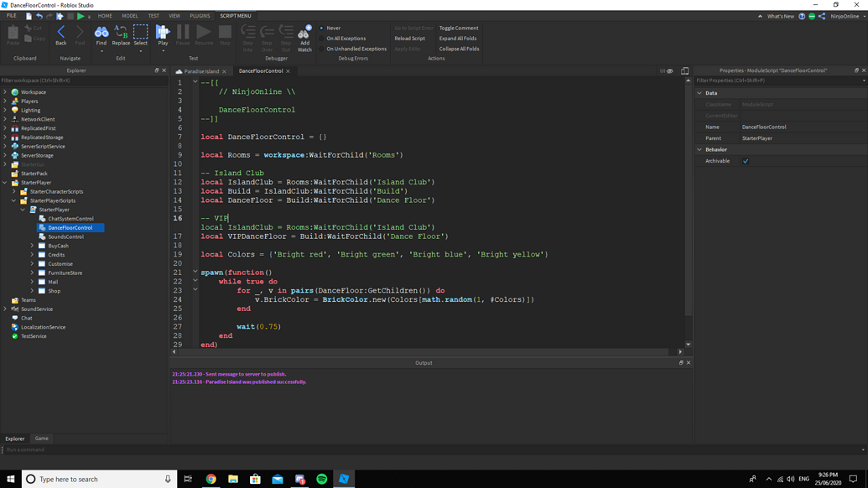Open the Find dropdown arrow
The height and width of the screenshot is (488, 868).
pos(101,51)
